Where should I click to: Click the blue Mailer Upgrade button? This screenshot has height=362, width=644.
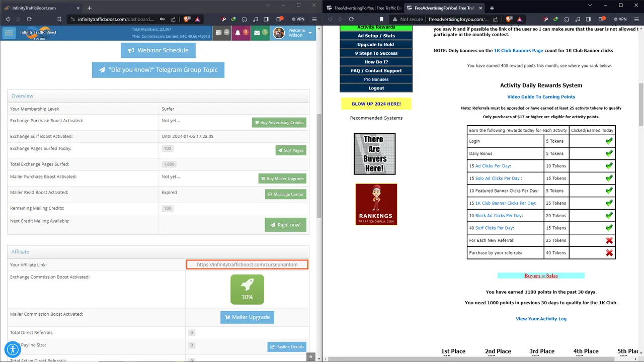pyautogui.click(x=247, y=317)
